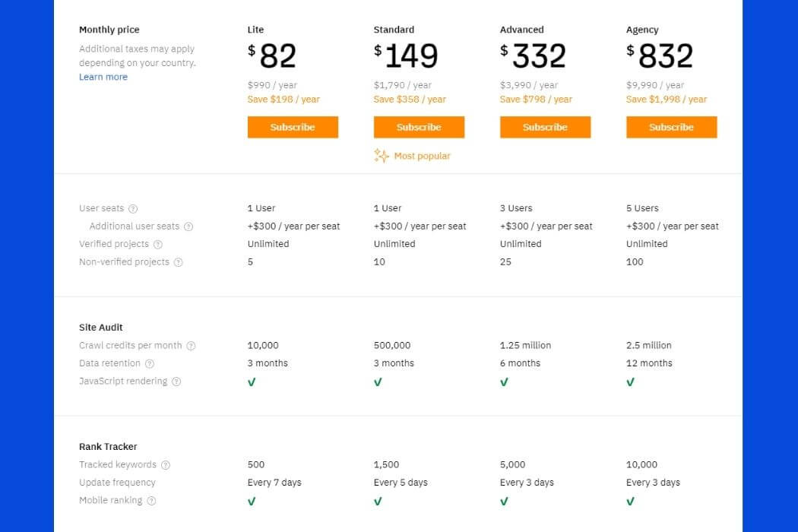Subscribe to the Standard plan
The width and height of the screenshot is (798, 532).
[x=419, y=127]
